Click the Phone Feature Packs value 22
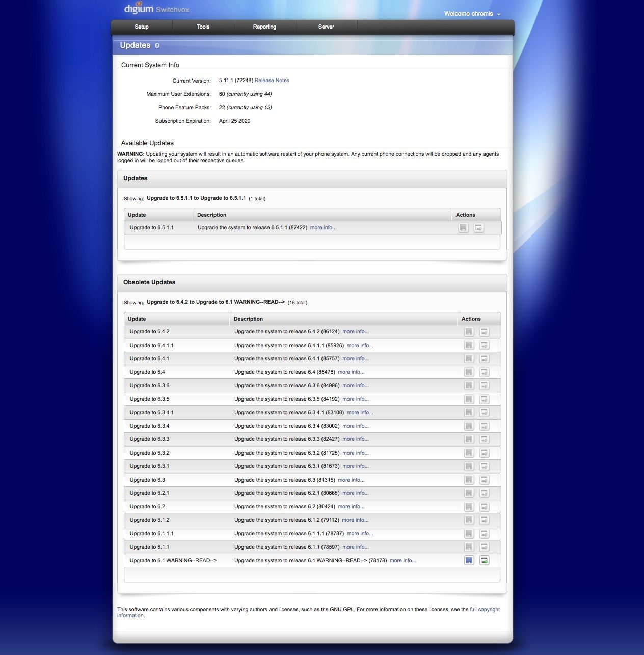The height and width of the screenshot is (655, 644). pyautogui.click(x=222, y=108)
